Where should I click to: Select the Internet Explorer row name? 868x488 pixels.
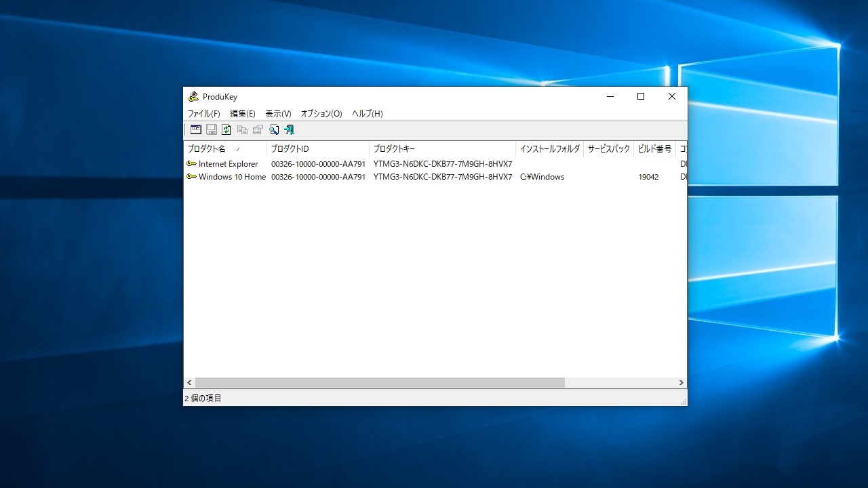[228, 164]
